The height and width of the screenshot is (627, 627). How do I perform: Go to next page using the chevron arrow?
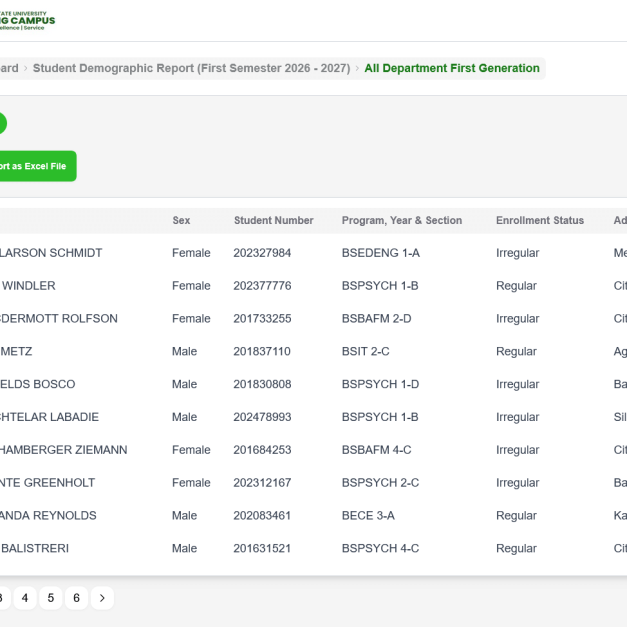pos(102,598)
